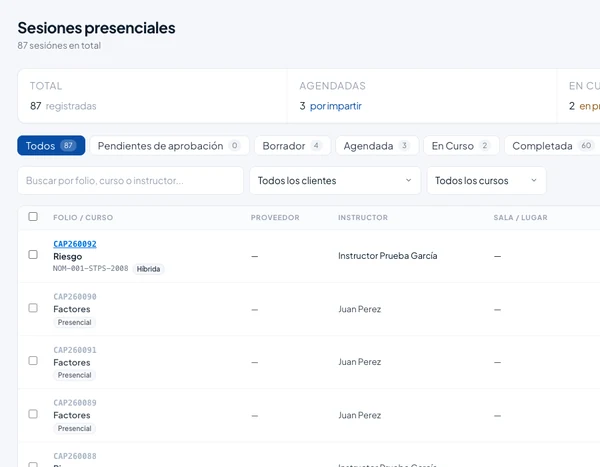
Task: Click the INSTRUCTOR column header
Action: coord(363,217)
